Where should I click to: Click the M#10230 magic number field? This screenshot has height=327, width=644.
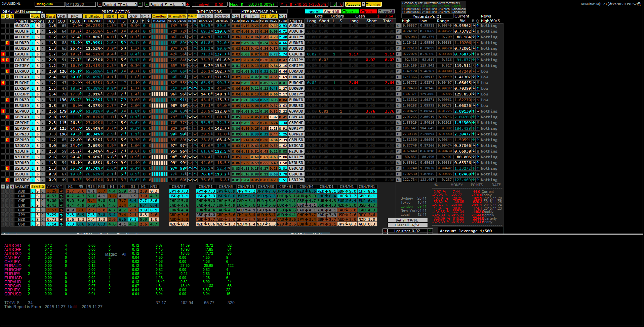click(81, 4)
